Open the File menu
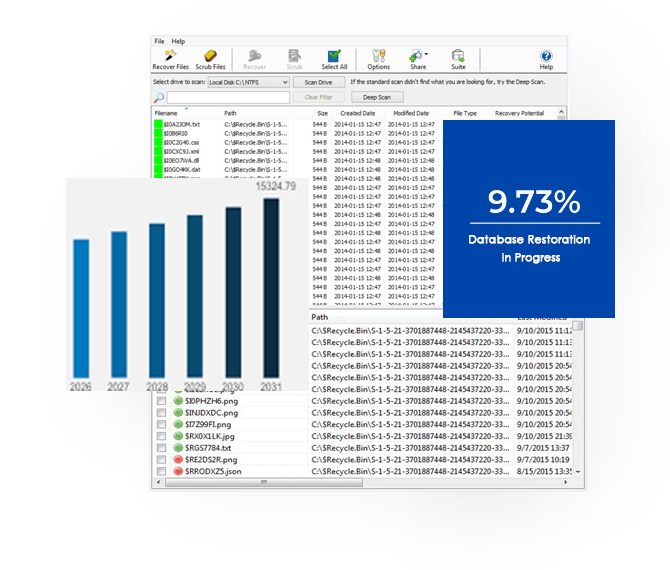Viewport: 670px width, 570px height. click(159, 41)
